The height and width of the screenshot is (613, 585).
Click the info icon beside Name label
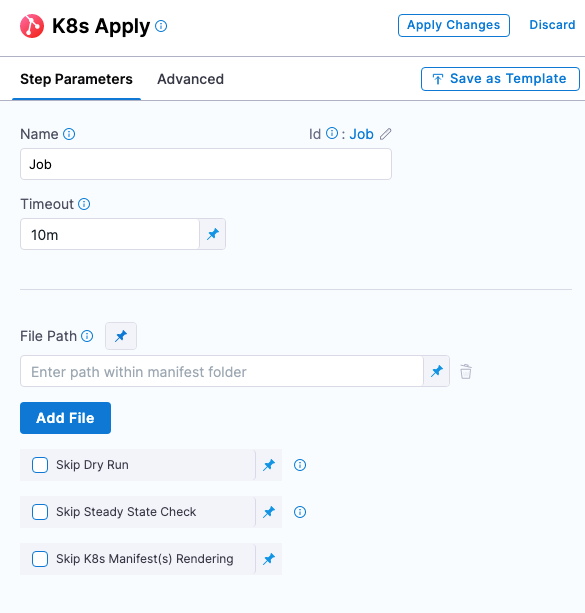(69, 134)
